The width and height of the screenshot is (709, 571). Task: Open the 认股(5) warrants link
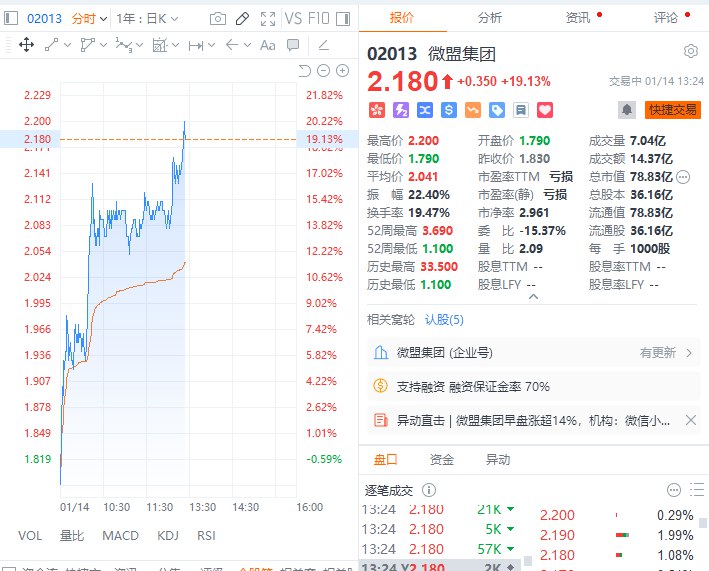pos(444,320)
